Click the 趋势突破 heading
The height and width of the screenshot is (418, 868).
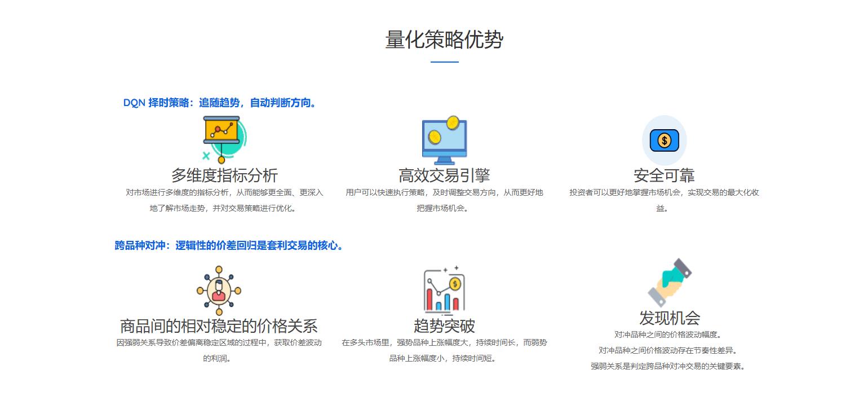pyautogui.click(x=444, y=325)
